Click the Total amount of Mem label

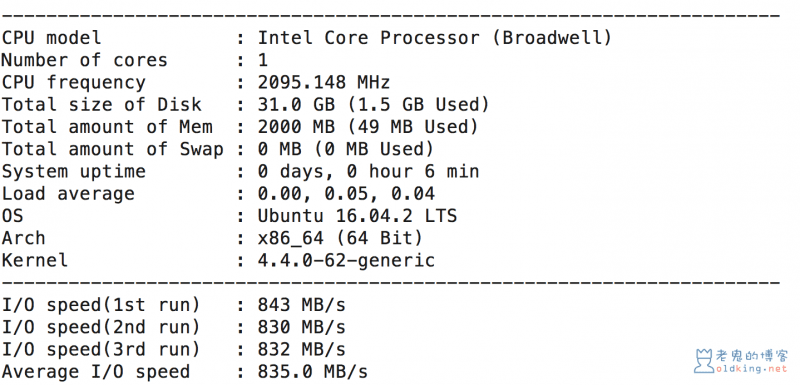tap(107, 127)
